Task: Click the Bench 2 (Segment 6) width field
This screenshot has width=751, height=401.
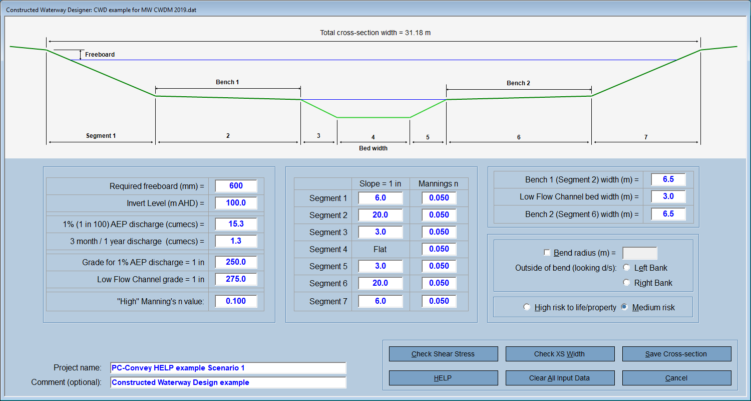Action: pyautogui.click(x=668, y=214)
